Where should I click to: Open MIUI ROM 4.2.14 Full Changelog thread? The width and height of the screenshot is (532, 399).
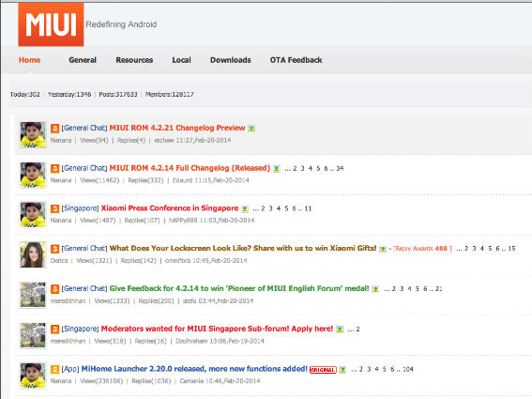point(190,168)
